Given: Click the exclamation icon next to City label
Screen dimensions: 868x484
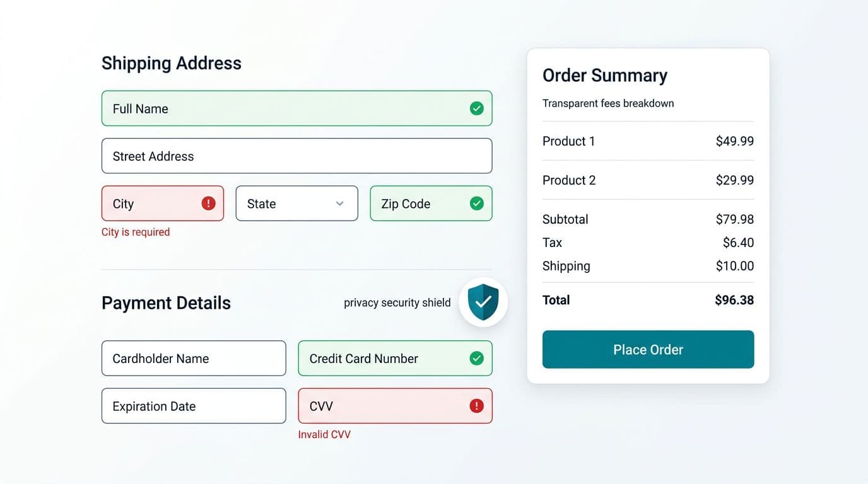Looking at the screenshot, I should tap(209, 203).
